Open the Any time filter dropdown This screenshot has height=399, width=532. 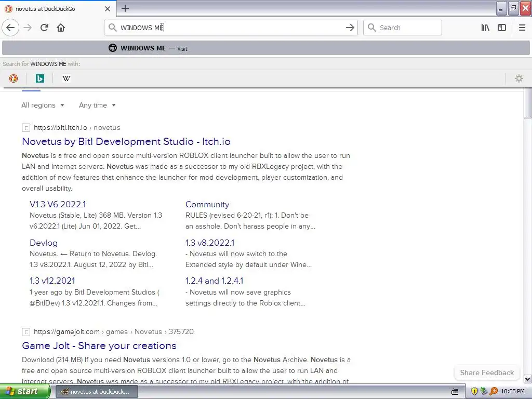pyautogui.click(x=97, y=105)
